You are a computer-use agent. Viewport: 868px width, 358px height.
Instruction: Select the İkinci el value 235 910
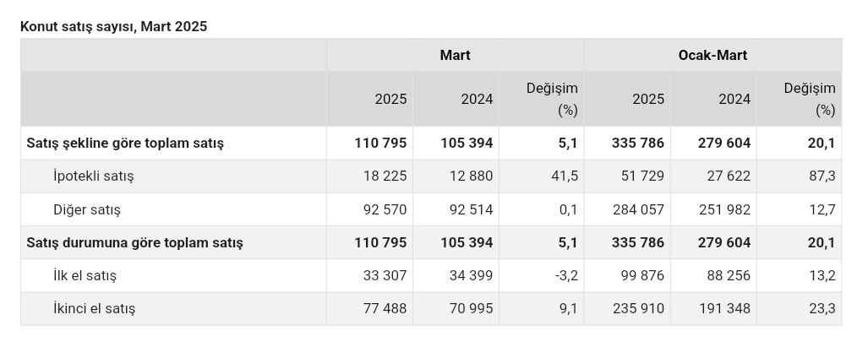[638, 308]
